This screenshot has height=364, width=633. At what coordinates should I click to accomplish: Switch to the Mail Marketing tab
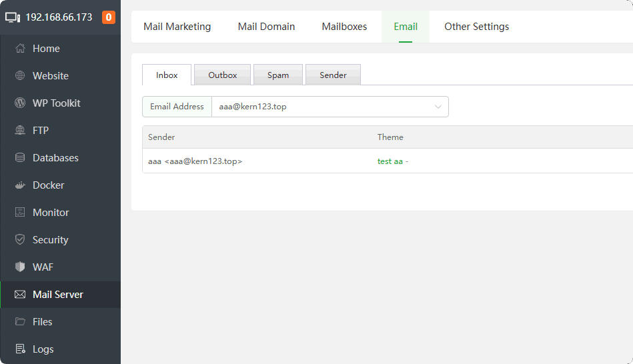click(177, 27)
